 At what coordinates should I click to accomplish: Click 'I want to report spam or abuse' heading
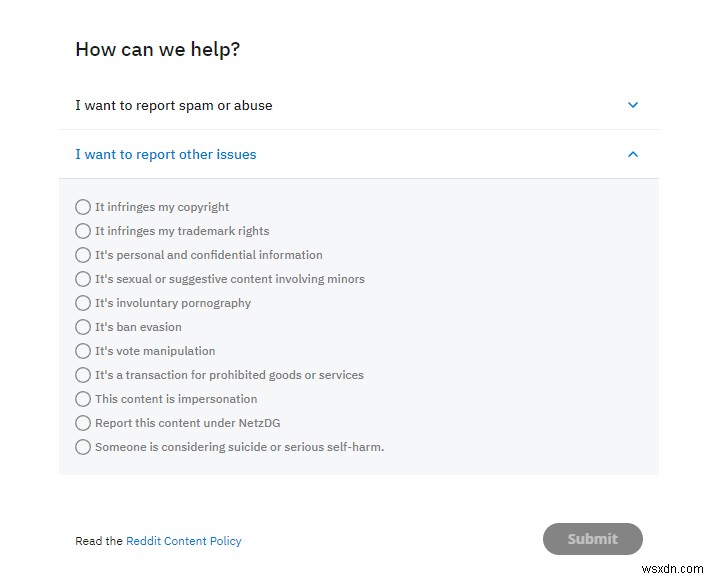click(x=174, y=105)
